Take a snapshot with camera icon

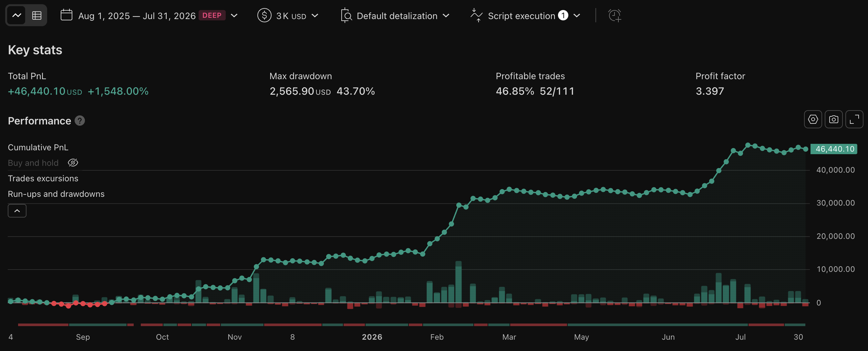(834, 119)
